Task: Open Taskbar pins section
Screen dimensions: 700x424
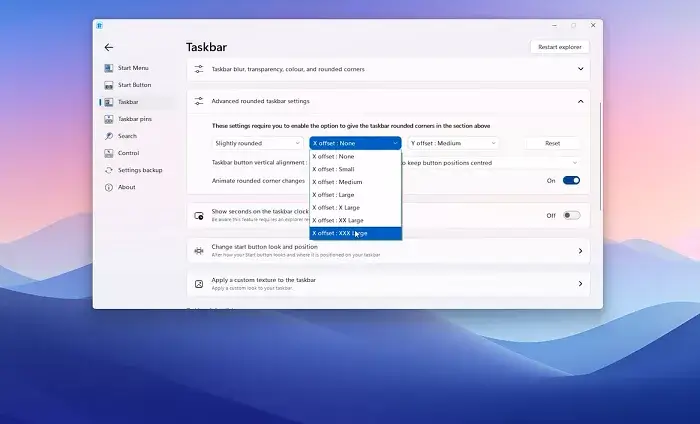Action: coord(134,119)
